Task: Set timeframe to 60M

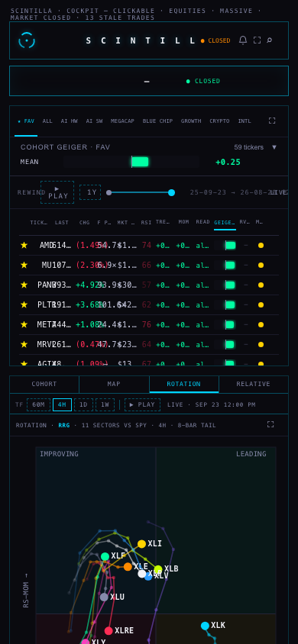Action: (x=38, y=404)
